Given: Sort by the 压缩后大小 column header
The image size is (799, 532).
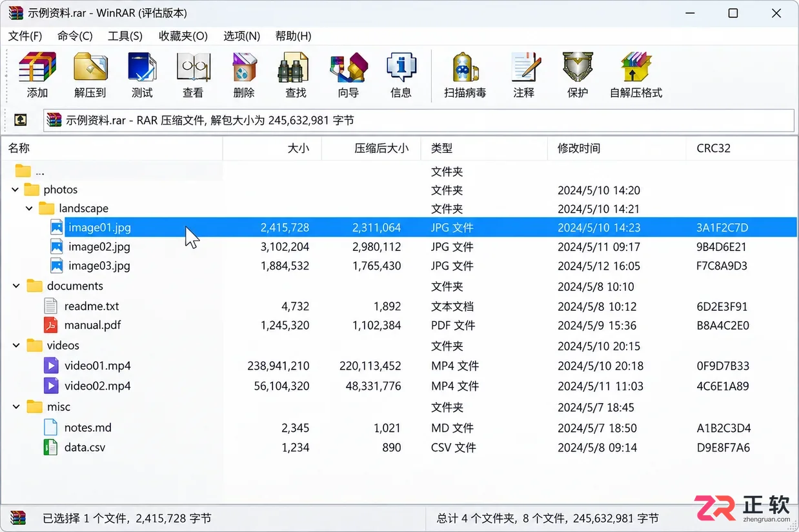Looking at the screenshot, I should (x=371, y=148).
